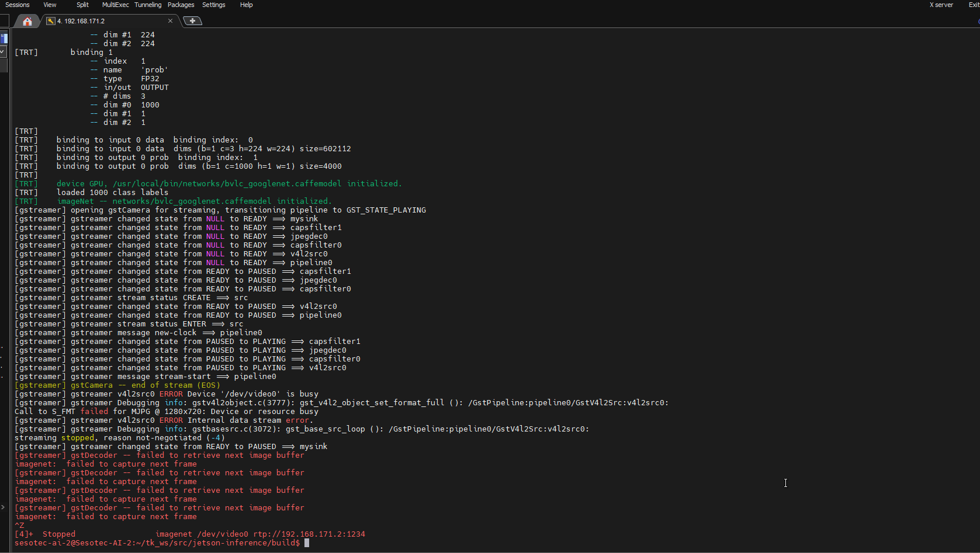The image size is (980, 553).
Task: Click 'message stream-start ==> pipeline0' line
Action: (146, 377)
